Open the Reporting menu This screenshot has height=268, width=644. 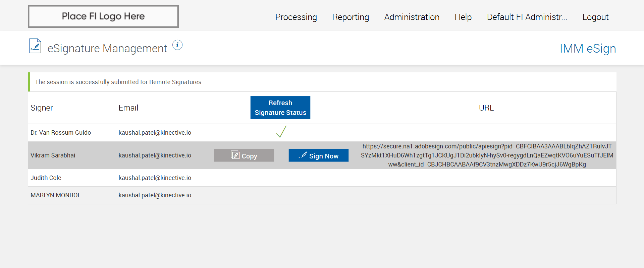tap(351, 17)
